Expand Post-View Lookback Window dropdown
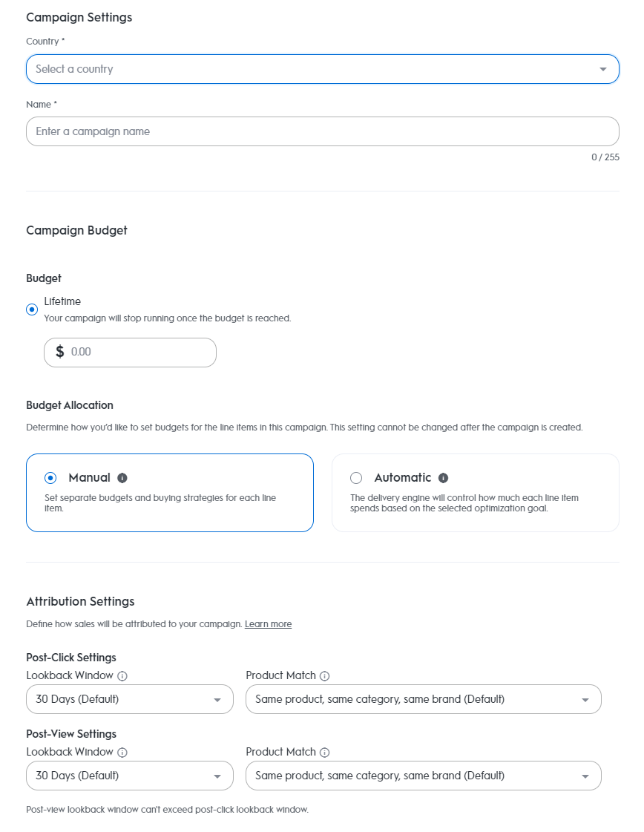 tap(130, 776)
